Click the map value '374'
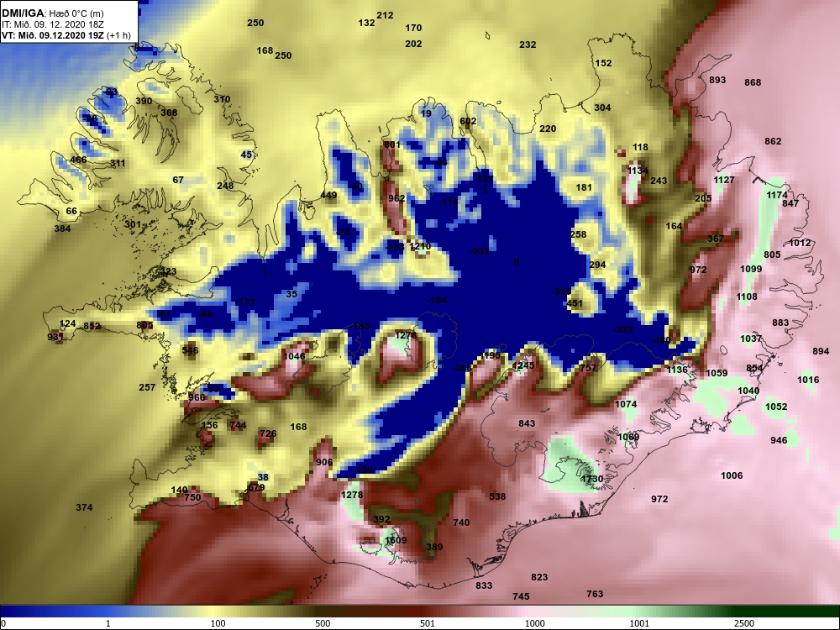Screen dimensions: 840x630 pyautogui.click(x=84, y=507)
